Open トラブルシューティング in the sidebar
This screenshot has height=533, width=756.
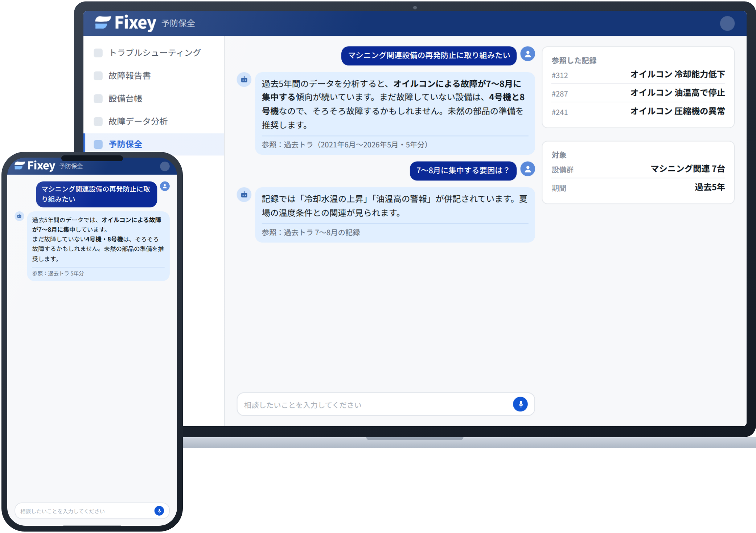[x=155, y=53]
